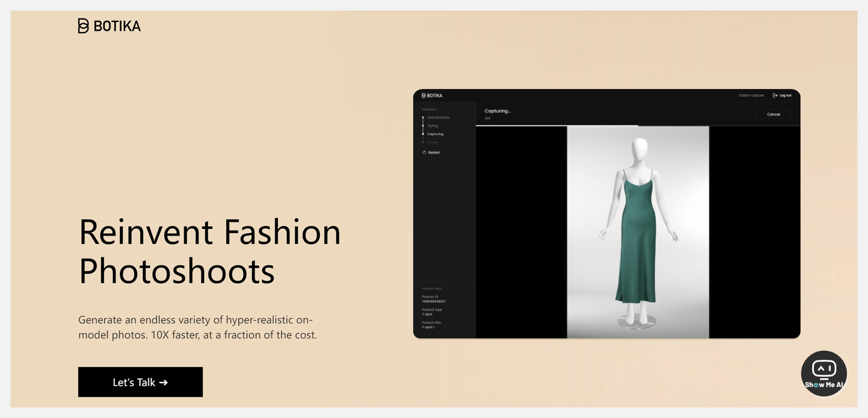Click Restart in the progress sidebar
This screenshot has height=418, width=868.
pyautogui.click(x=432, y=153)
